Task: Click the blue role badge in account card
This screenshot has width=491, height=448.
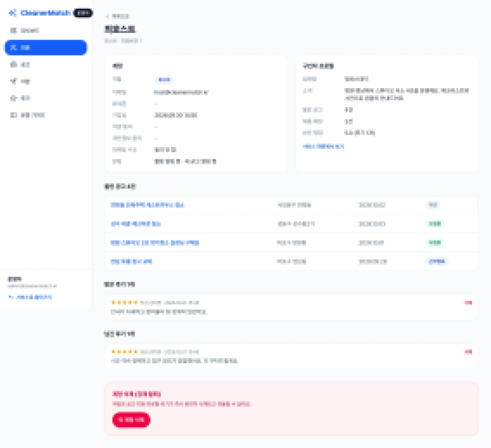Action: pyautogui.click(x=164, y=79)
